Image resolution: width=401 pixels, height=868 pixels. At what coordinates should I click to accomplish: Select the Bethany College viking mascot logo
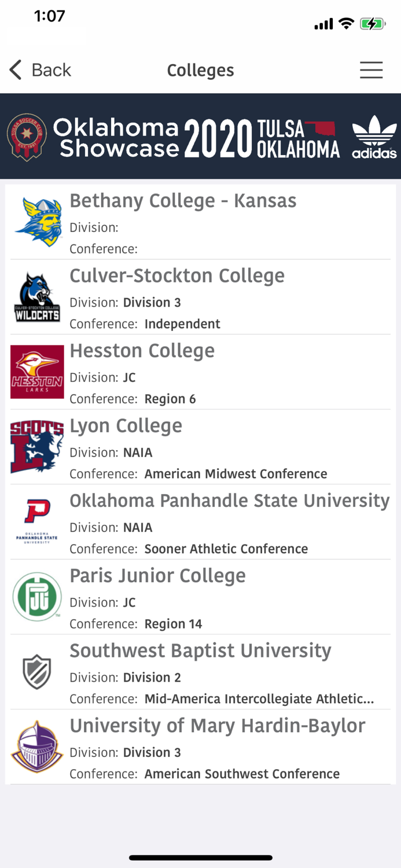point(36,222)
